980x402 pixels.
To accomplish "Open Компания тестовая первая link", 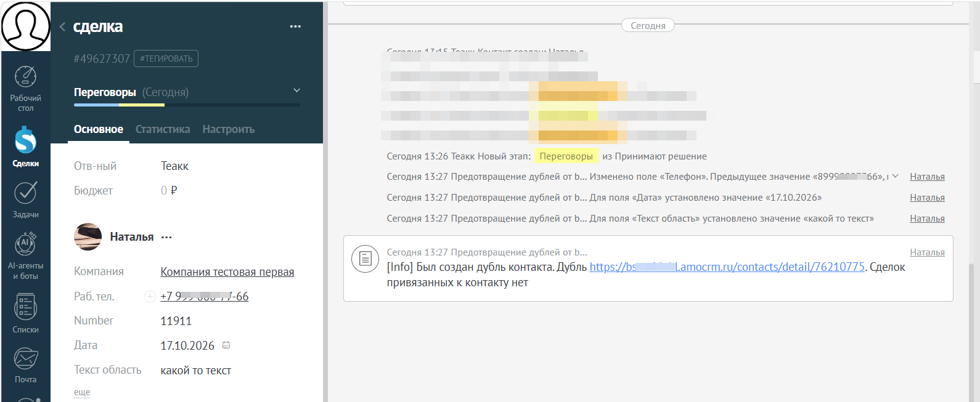I will [227, 272].
